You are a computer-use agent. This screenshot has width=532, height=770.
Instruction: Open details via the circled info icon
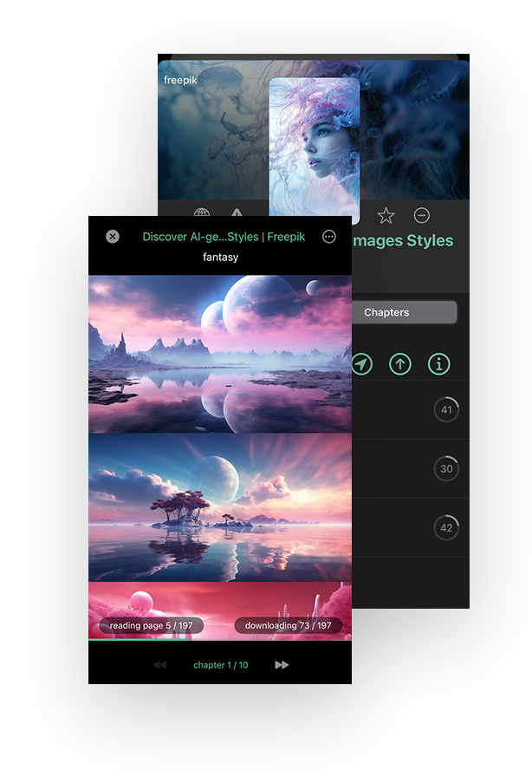click(x=439, y=364)
